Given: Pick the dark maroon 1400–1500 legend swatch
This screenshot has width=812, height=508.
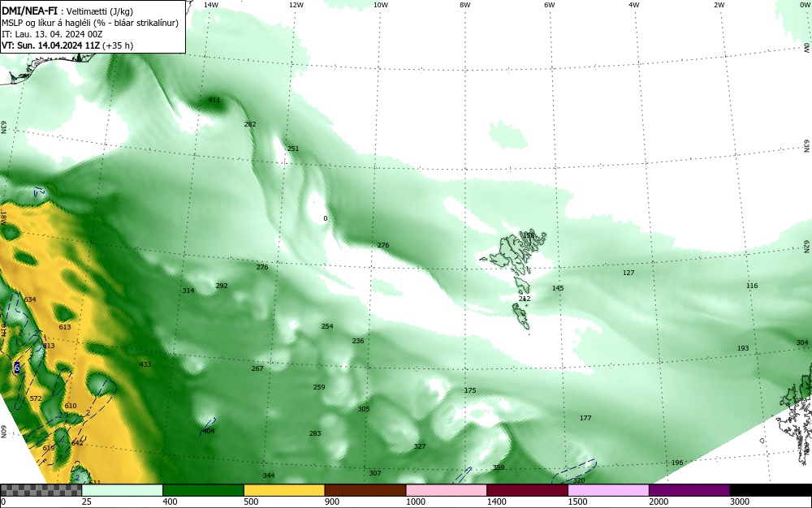Looking at the screenshot, I should point(527,490).
